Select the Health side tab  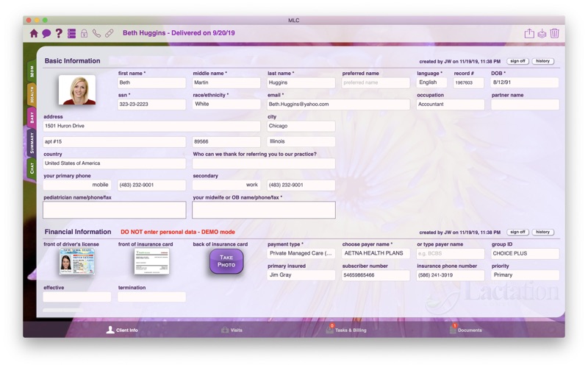point(32,94)
